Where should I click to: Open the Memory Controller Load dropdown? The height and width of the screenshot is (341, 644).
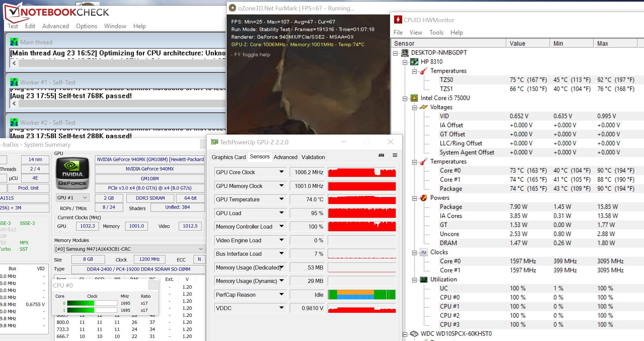click(281, 226)
